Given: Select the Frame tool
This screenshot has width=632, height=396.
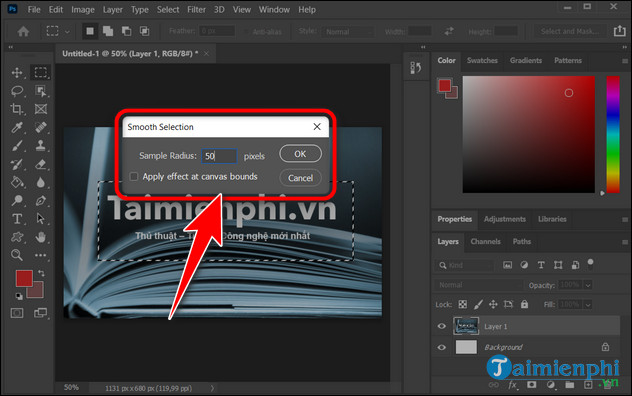Looking at the screenshot, I should [x=40, y=109].
